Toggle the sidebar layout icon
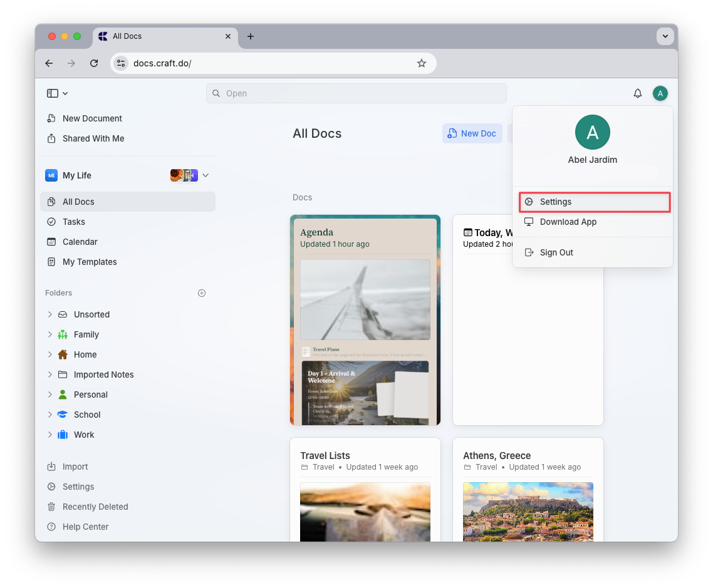This screenshot has width=713, height=588. [52, 93]
